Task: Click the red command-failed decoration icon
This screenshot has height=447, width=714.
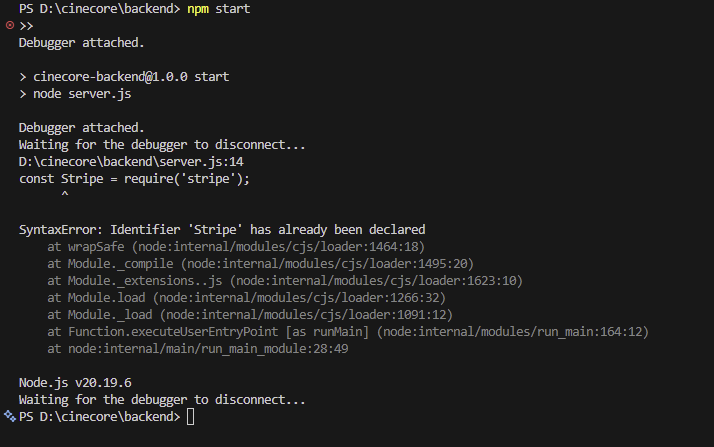Action: tap(10, 25)
